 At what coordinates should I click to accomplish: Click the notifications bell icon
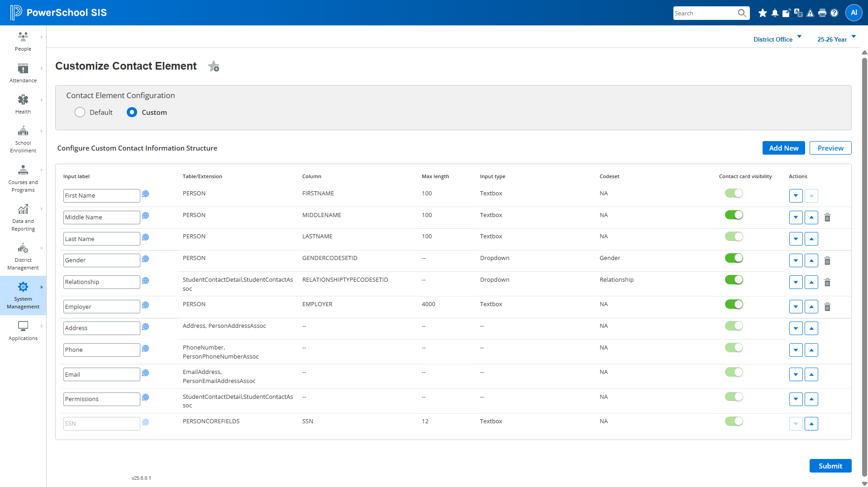click(x=775, y=13)
